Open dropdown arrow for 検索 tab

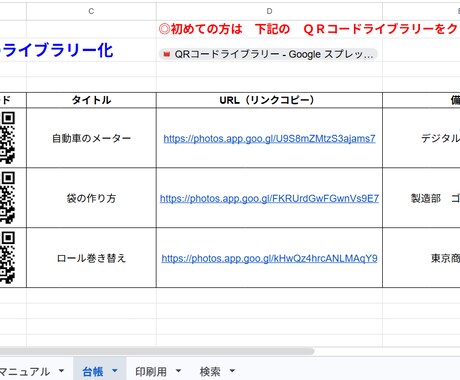click(x=232, y=371)
